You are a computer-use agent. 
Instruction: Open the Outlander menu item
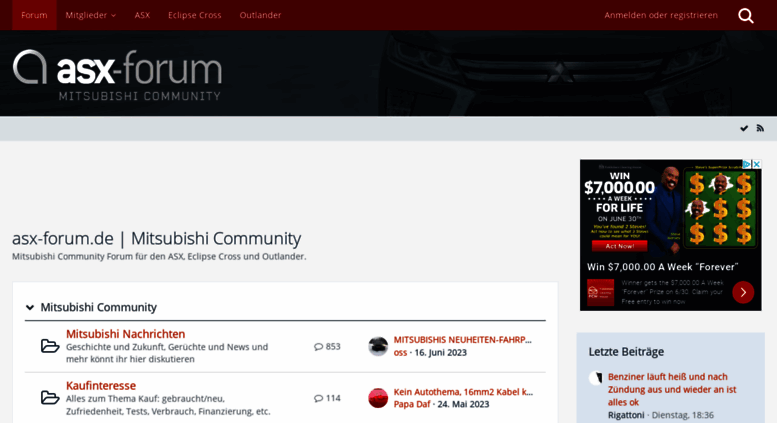tap(260, 15)
